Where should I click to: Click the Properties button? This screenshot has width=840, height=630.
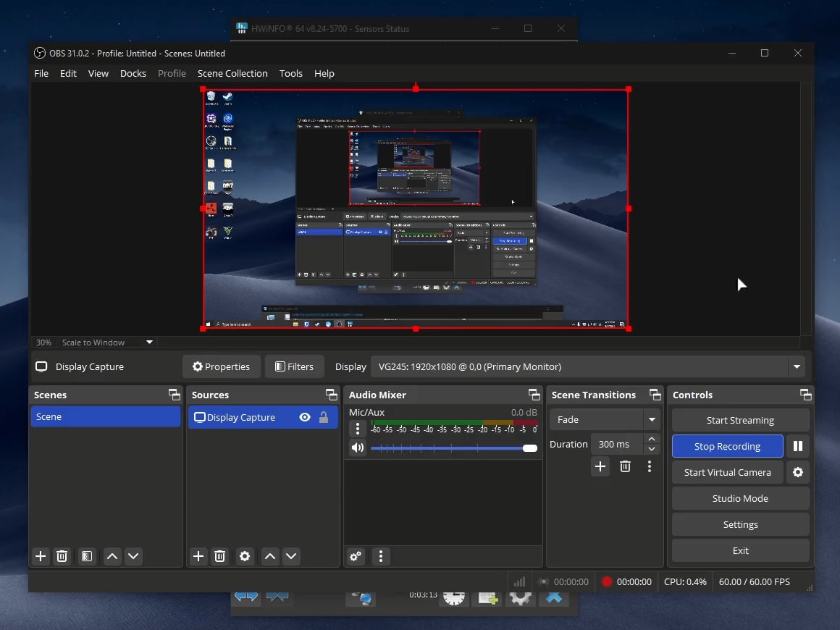tap(222, 366)
